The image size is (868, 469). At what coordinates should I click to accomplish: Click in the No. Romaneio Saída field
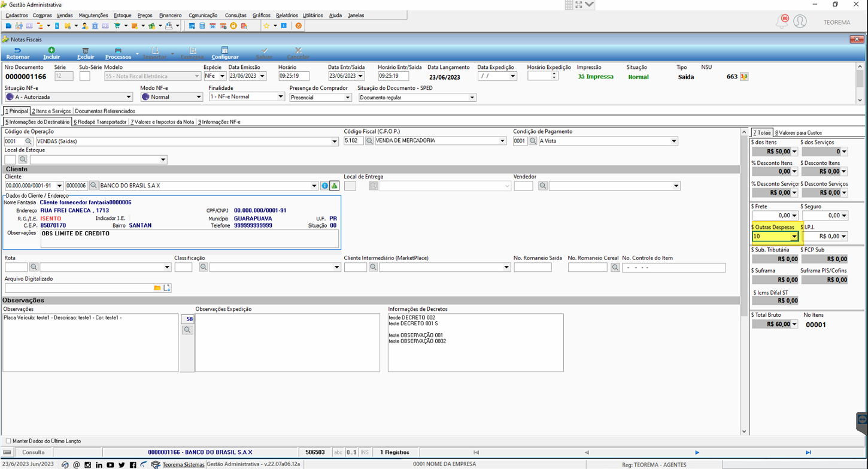(x=532, y=267)
